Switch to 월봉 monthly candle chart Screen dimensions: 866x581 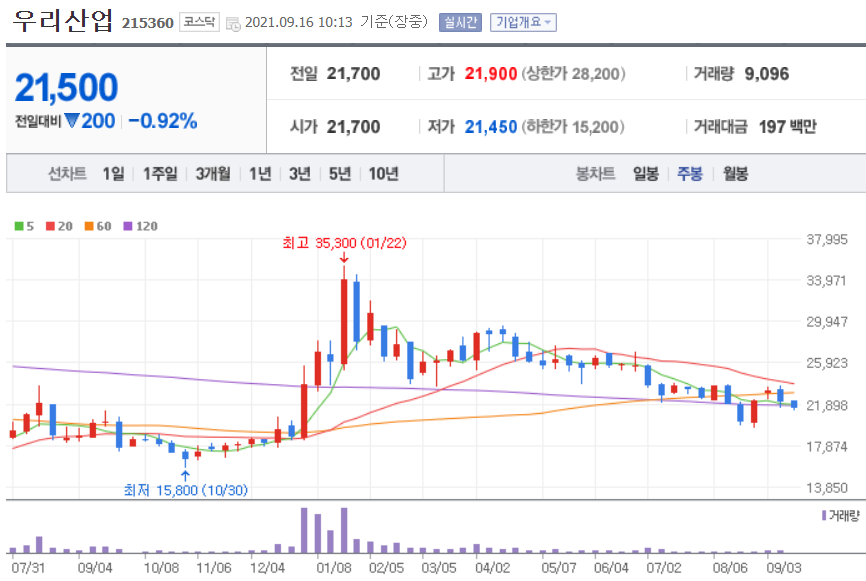click(735, 174)
